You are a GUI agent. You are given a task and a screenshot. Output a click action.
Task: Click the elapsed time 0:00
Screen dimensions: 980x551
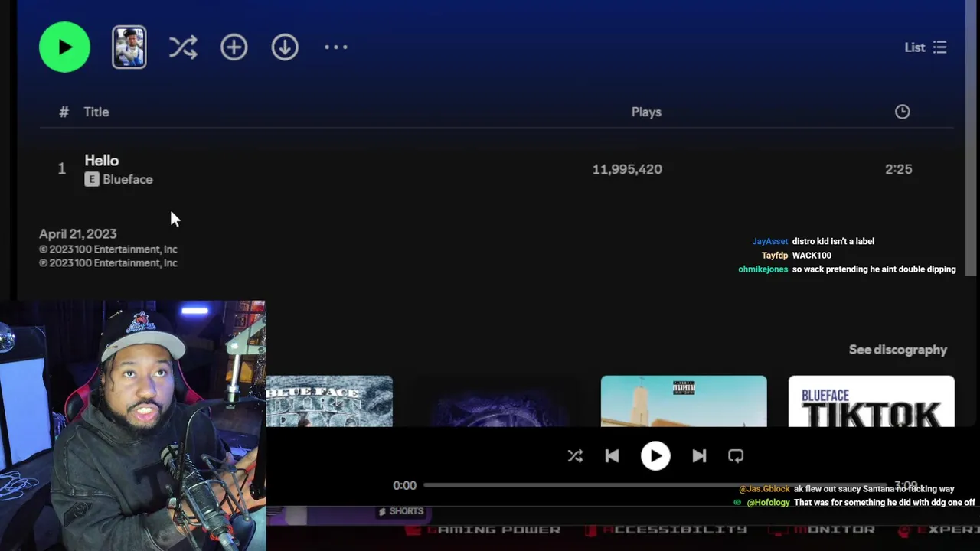point(405,485)
